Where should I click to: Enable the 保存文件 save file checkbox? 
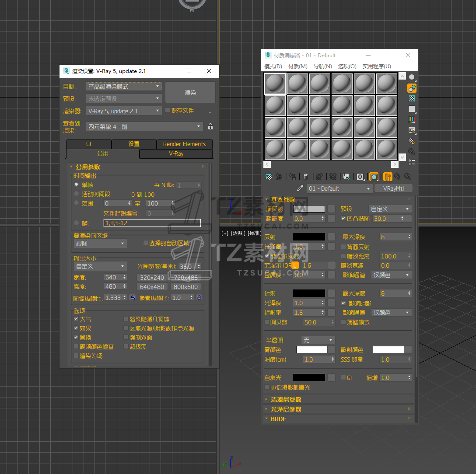tap(167, 111)
